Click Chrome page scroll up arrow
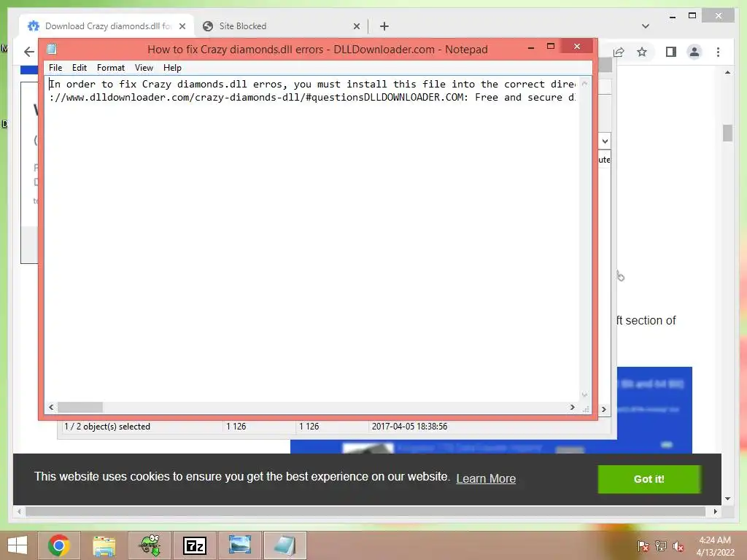 click(727, 72)
